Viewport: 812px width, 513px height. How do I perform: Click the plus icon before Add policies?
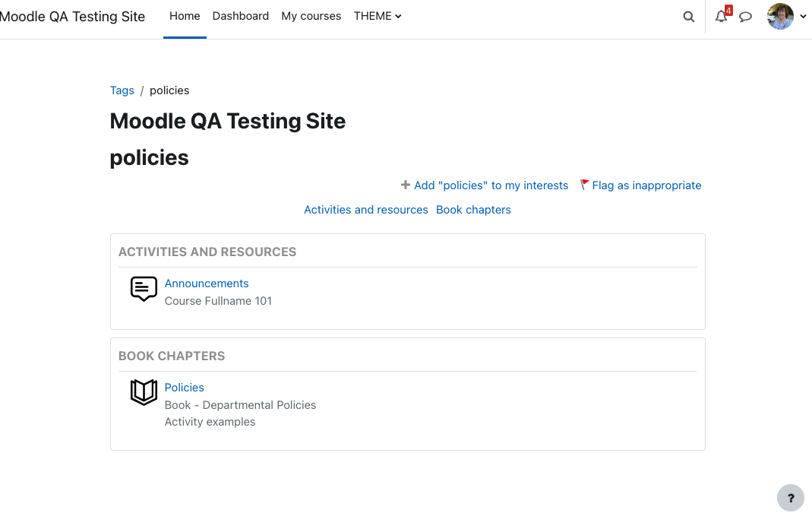406,185
